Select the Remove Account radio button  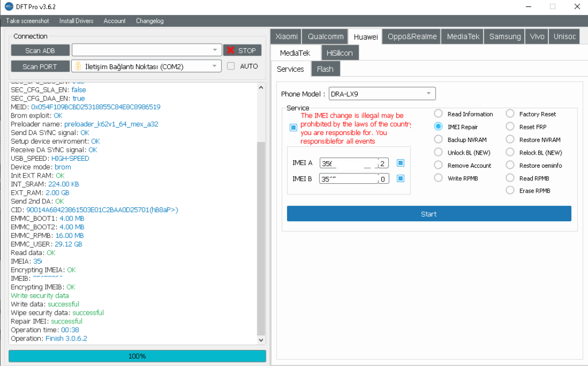point(438,165)
